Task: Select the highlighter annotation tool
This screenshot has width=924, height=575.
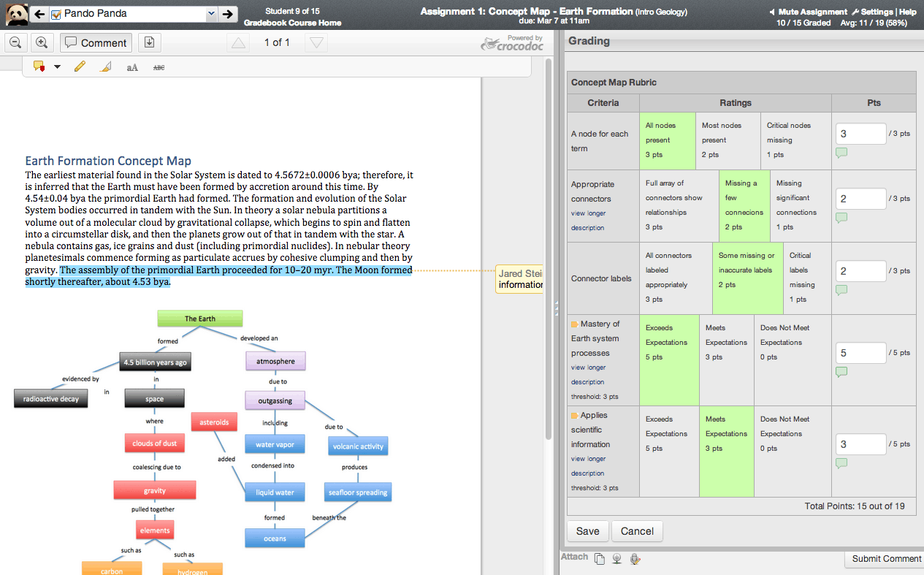Action: click(x=106, y=66)
